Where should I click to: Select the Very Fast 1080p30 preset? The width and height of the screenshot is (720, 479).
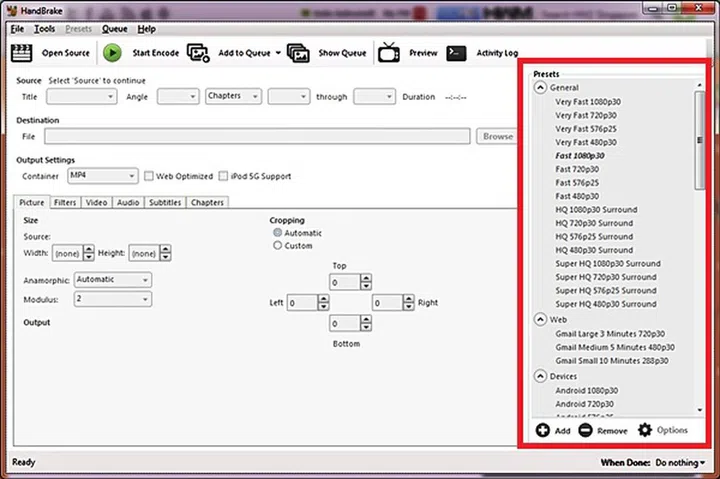(588, 102)
